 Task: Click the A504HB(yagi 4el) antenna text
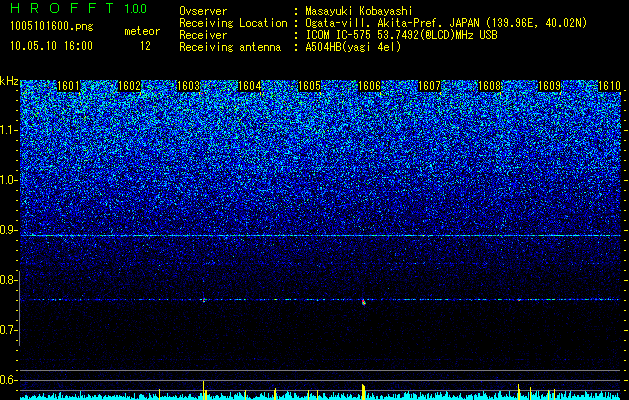pos(353,47)
